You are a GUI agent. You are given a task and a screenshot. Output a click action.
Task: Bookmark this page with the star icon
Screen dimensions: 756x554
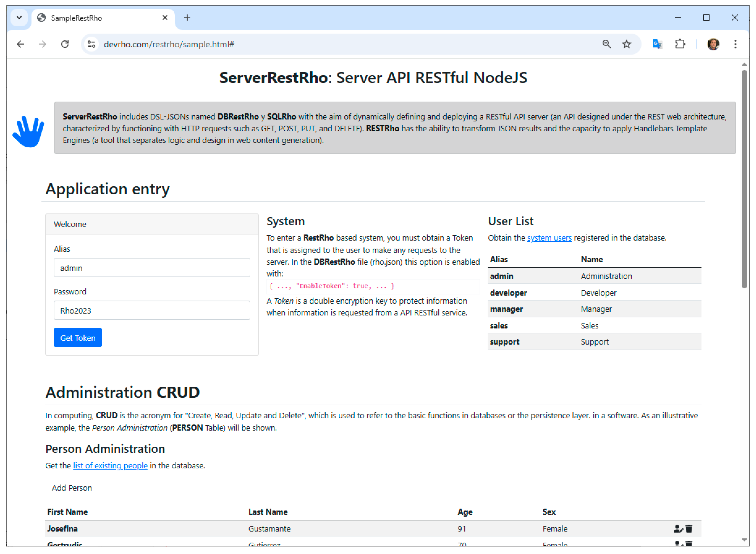pos(626,44)
